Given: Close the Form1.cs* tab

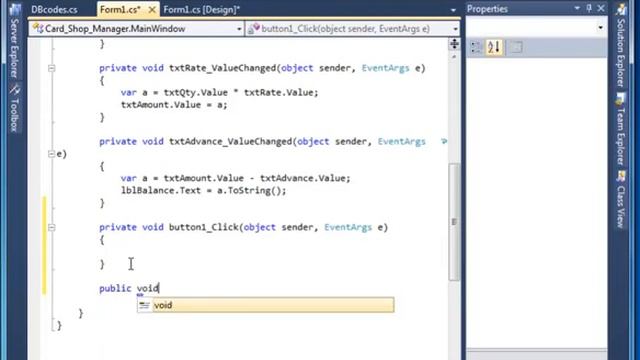Looking at the screenshot, I should [x=152, y=9].
